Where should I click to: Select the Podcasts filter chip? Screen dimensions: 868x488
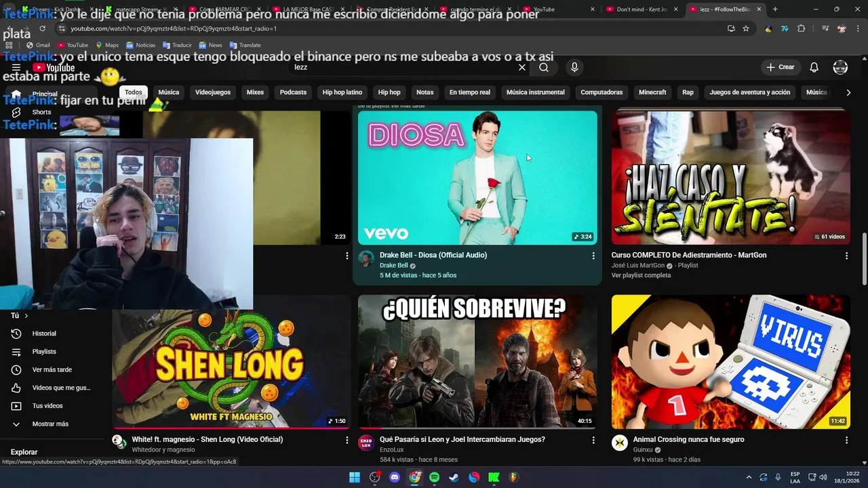[294, 92]
